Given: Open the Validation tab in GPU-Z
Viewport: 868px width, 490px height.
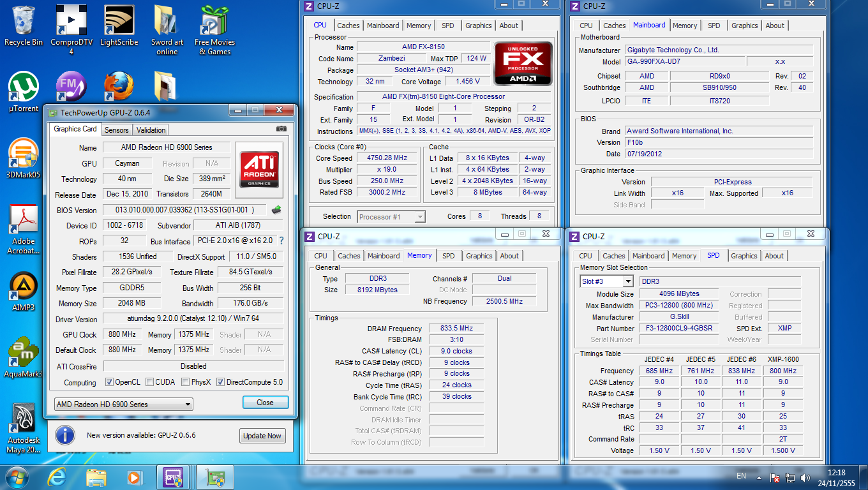Looking at the screenshot, I should [151, 130].
